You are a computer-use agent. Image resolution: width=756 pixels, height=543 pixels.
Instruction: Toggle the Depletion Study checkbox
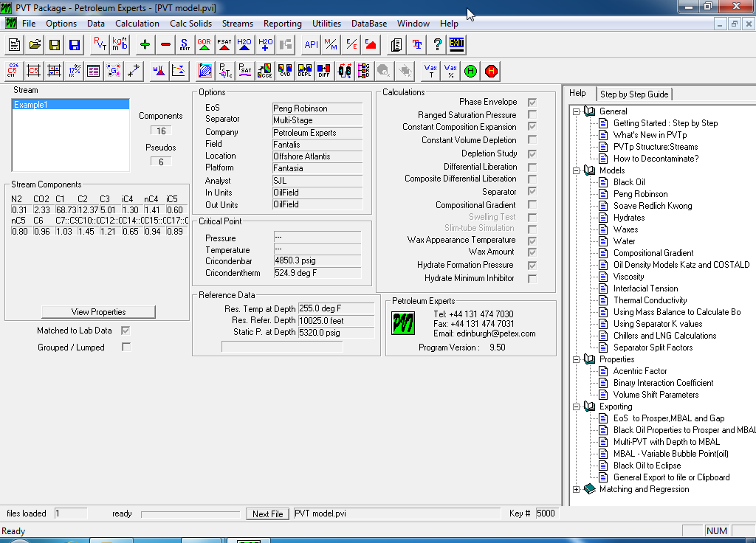532,154
